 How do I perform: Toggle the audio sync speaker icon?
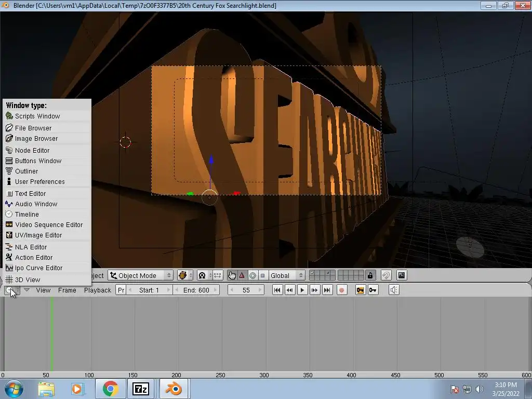pyautogui.click(x=394, y=290)
